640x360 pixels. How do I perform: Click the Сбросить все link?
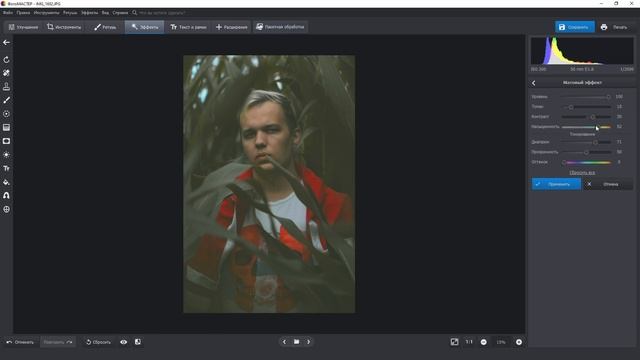click(x=582, y=173)
